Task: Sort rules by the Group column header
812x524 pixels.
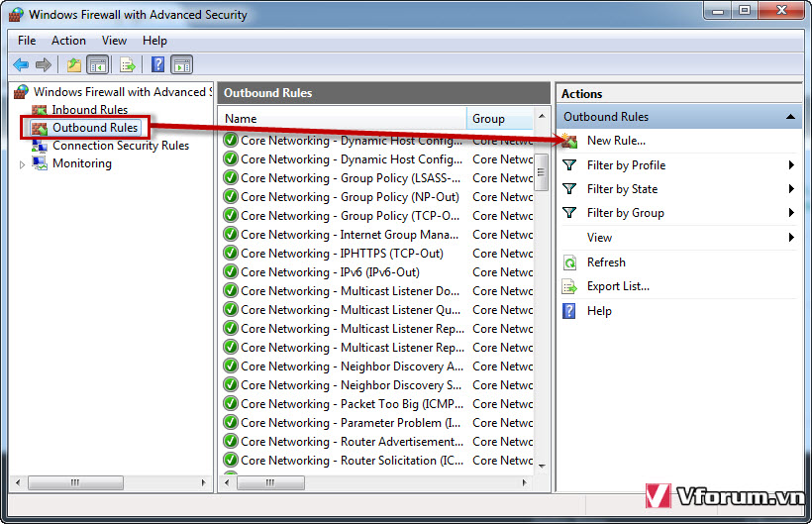Action: pos(500,119)
